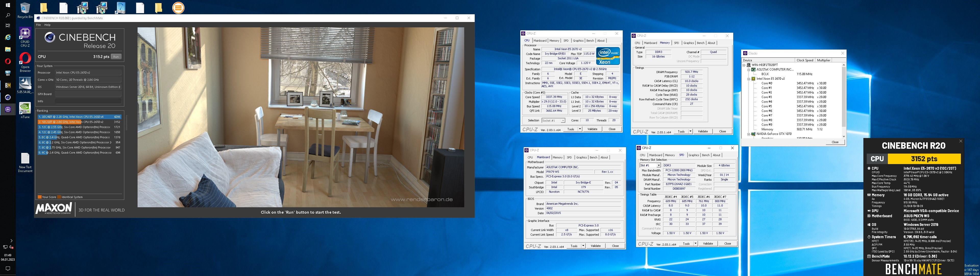Screen dimensions: 980x276
Task: Collapse the Intel Xeon E5 2670 v2 node
Action: [749, 78]
